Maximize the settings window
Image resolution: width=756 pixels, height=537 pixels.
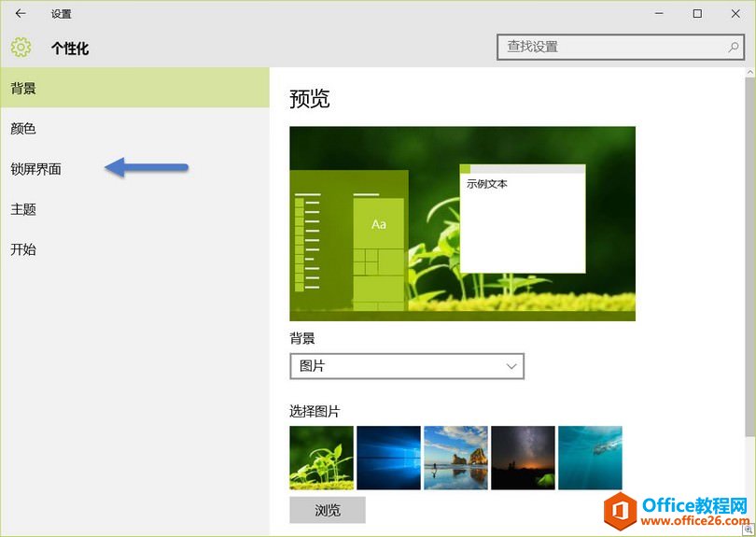point(697,13)
